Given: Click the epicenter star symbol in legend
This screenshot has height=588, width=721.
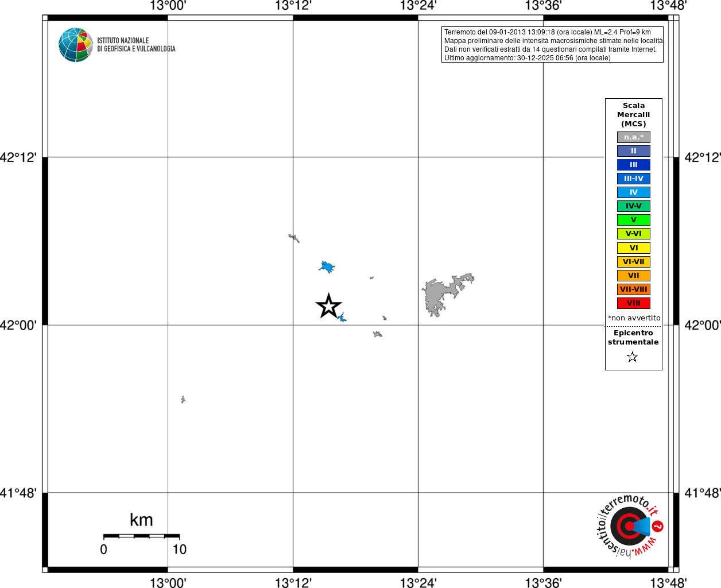Looking at the screenshot, I should pyautogui.click(x=633, y=357).
